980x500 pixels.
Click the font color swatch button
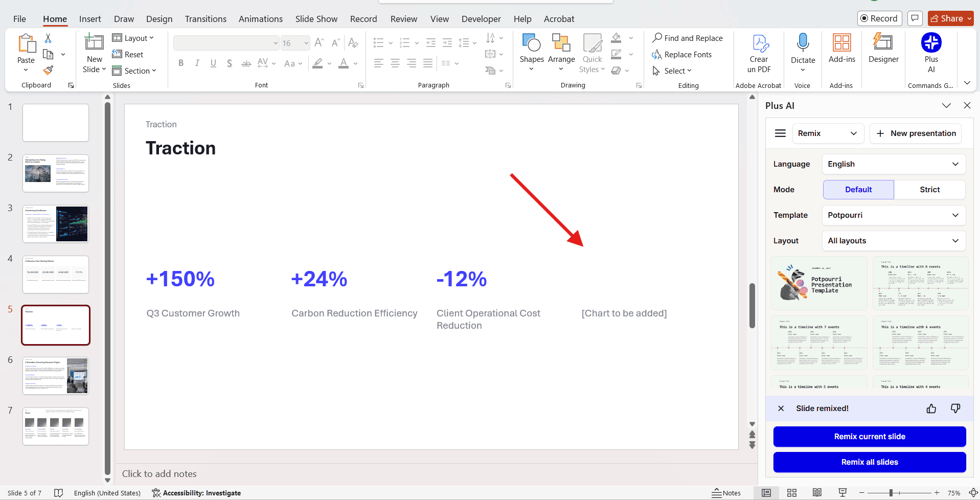click(344, 63)
